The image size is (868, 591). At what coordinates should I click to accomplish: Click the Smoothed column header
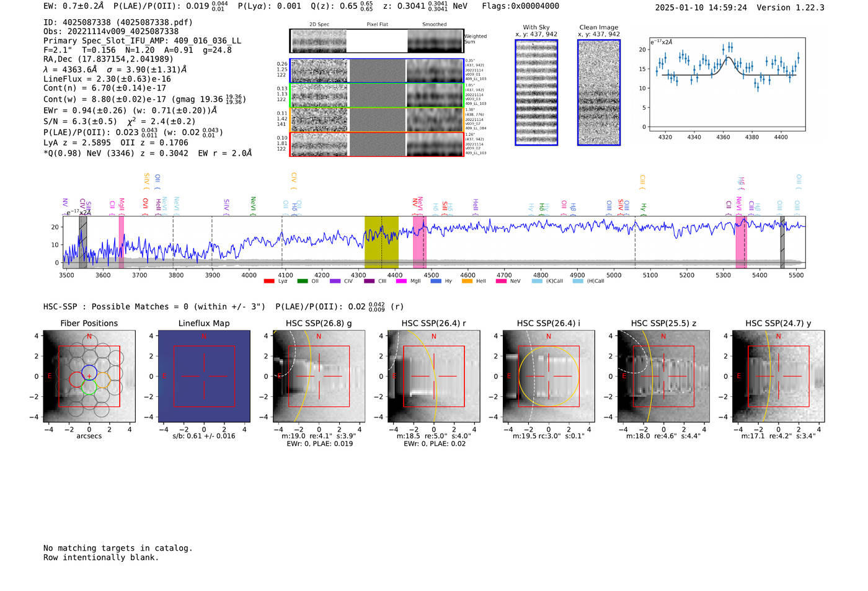[435, 25]
